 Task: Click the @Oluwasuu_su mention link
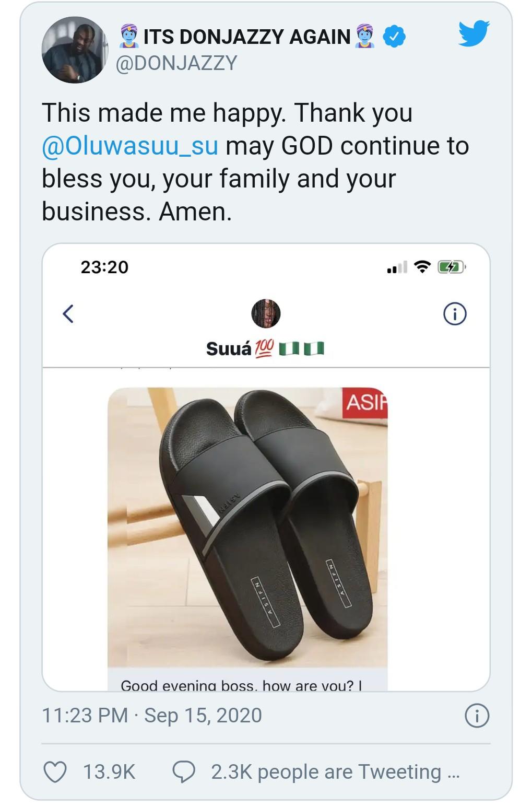click(129, 146)
